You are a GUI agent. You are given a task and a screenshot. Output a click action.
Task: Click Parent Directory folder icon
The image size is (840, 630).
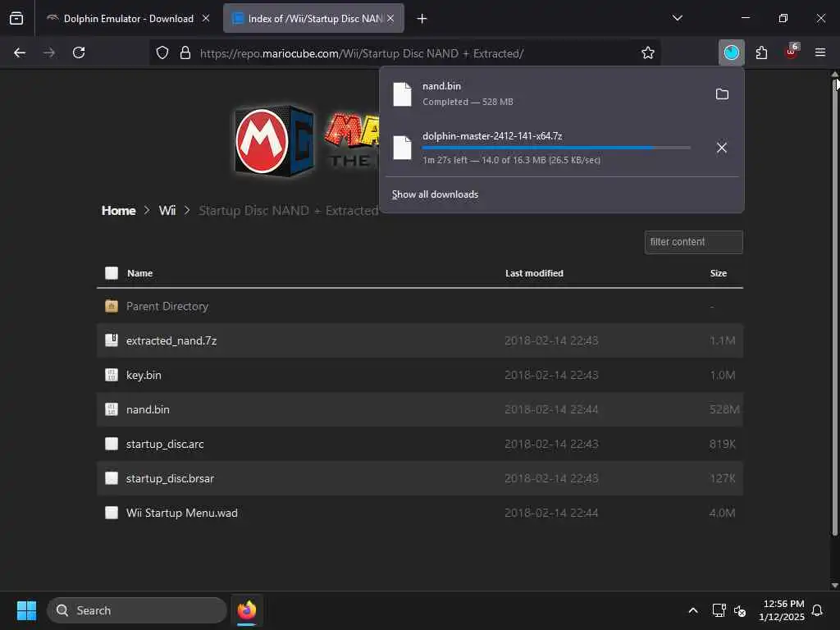[x=112, y=307]
